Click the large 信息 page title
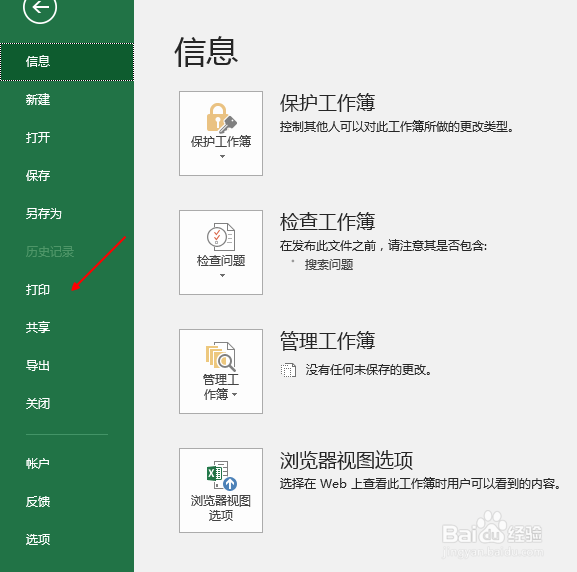 (x=206, y=52)
